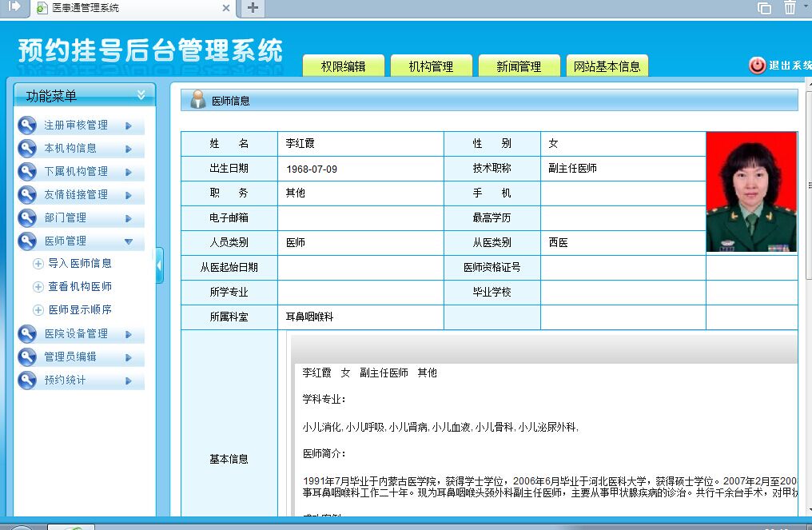Open the 网站基本信息 tab

point(607,66)
